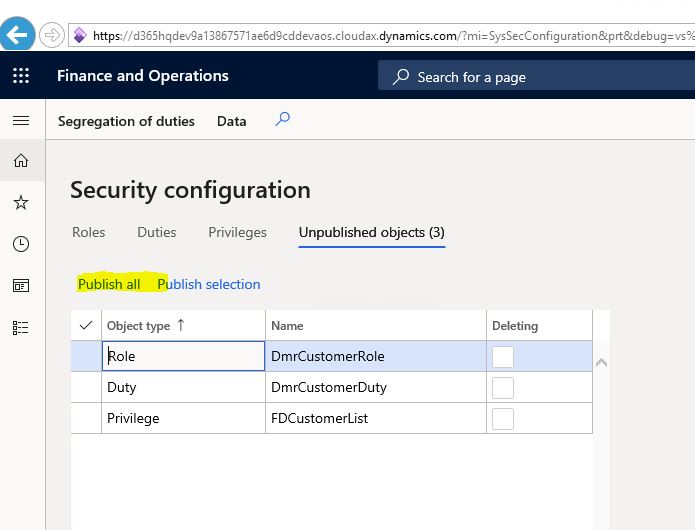The height and width of the screenshot is (530, 695).
Task: Toggle Deleting checkbox for DmrCustomerRole
Action: 502,356
